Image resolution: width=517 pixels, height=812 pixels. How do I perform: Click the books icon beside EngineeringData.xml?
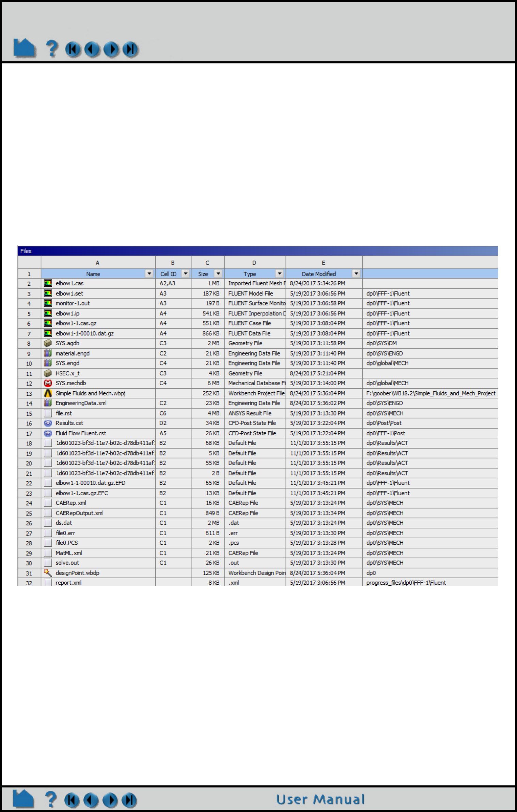point(48,403)
